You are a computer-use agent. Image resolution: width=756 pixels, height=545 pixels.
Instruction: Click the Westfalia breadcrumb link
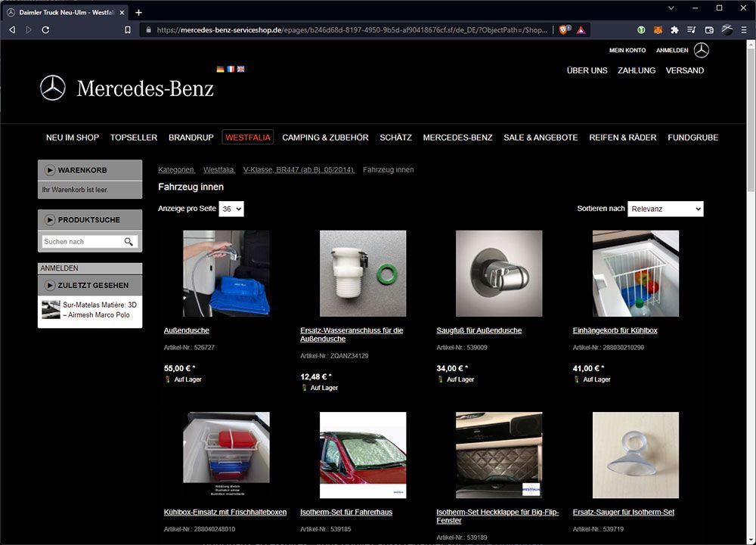[x=219, y=169]
